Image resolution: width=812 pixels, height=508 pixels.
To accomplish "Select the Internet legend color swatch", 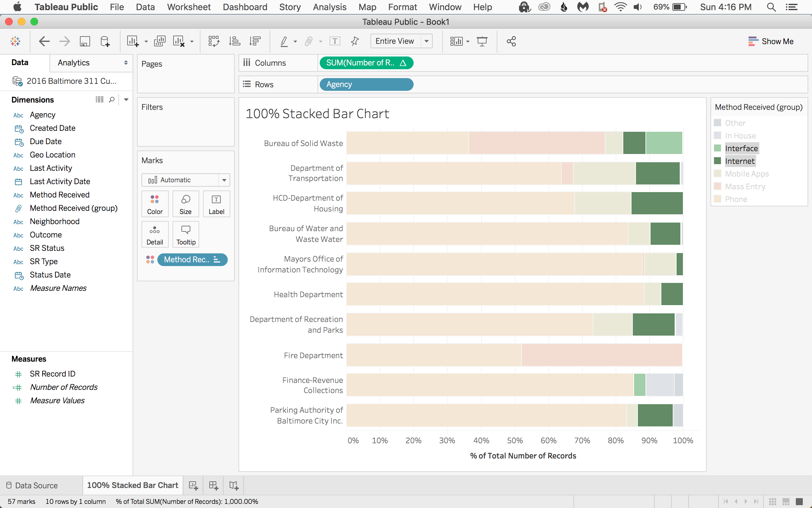I will click(717, 161).
